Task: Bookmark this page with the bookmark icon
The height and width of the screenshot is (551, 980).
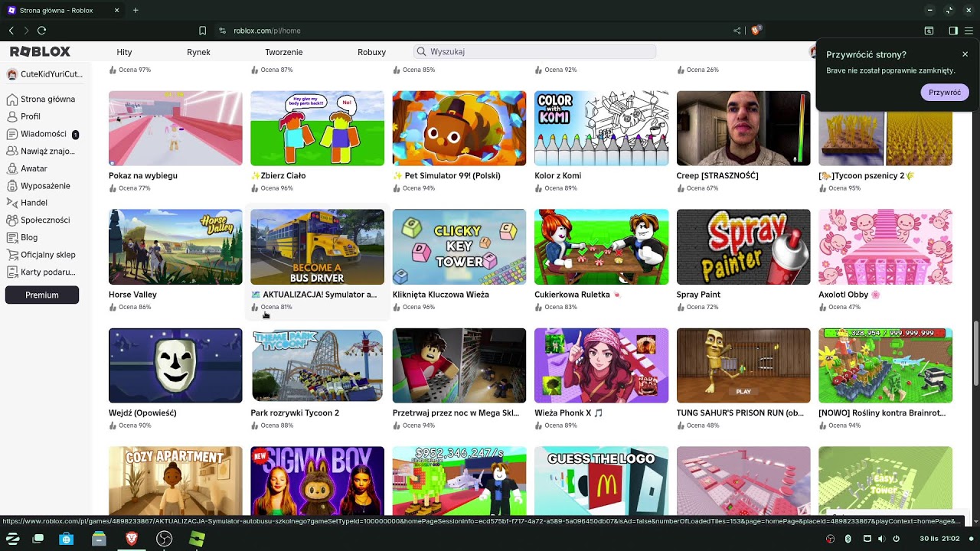Action: coord(202,31)
